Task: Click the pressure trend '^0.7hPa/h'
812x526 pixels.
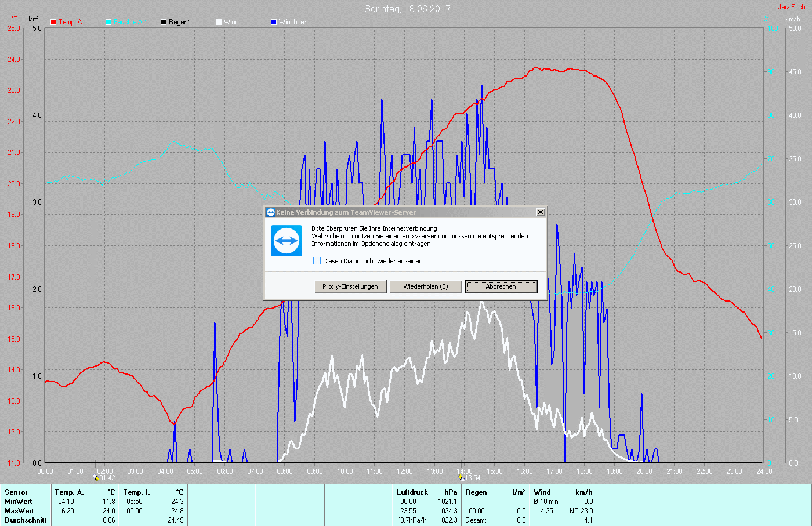Action: pyautogui.click(x=412, y=520)
